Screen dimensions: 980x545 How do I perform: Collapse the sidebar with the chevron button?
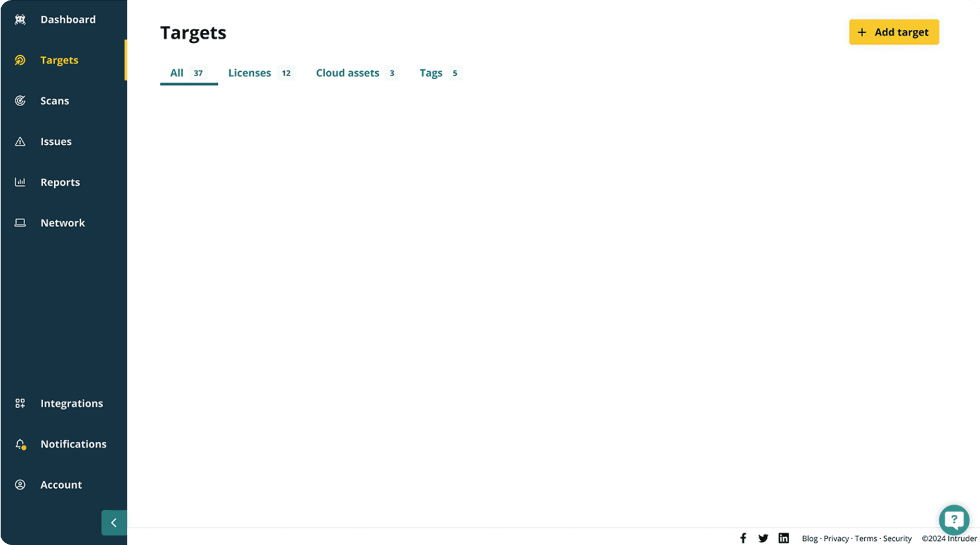point(114,523)
